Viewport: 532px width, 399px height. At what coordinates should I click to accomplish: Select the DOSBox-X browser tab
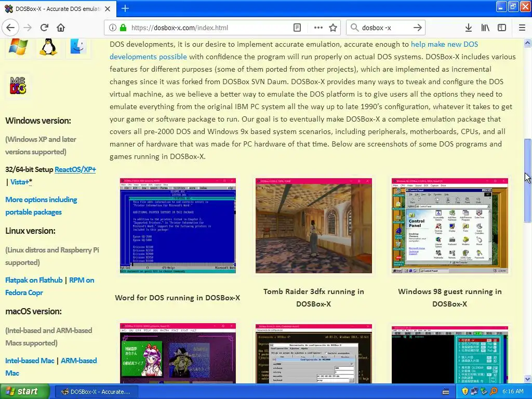(58, 9)
